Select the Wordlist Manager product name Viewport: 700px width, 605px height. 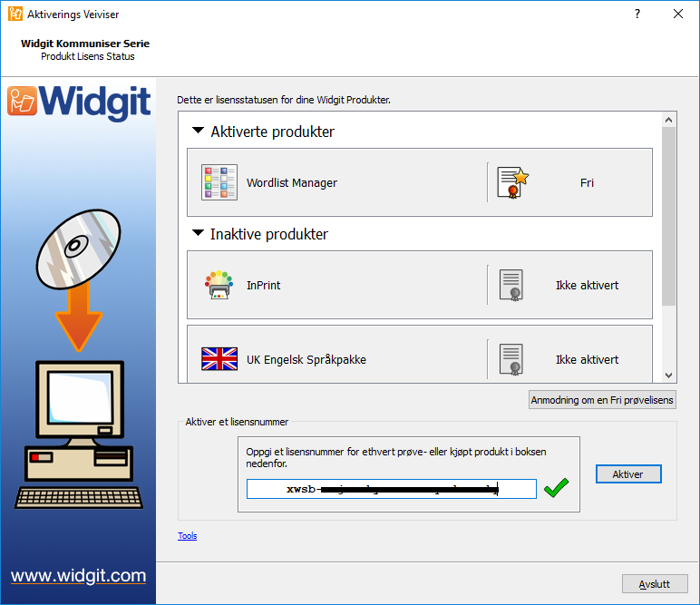click(292, 182)
